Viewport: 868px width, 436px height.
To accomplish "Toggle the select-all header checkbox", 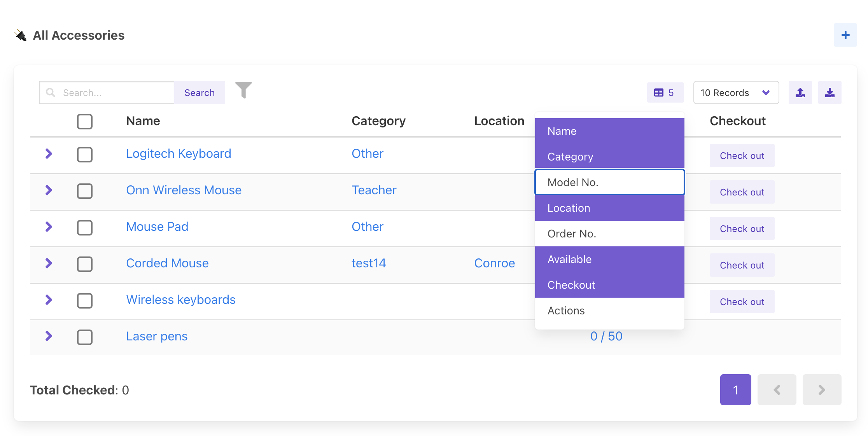I will tap(84, 121).
